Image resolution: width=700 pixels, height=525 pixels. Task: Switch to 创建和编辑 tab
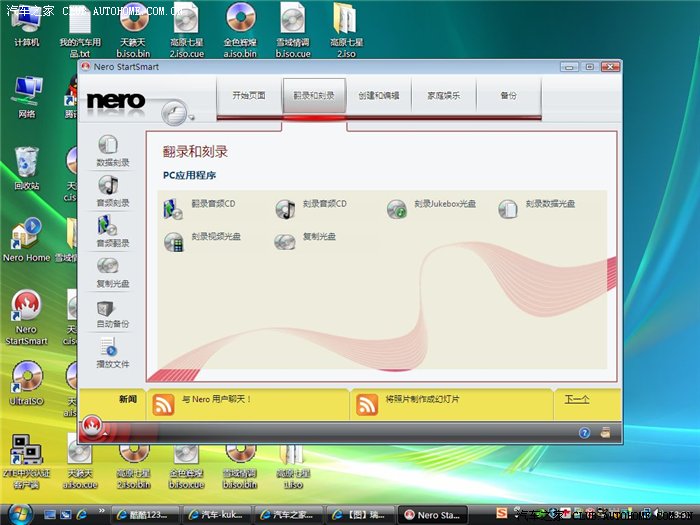[379, 96]
